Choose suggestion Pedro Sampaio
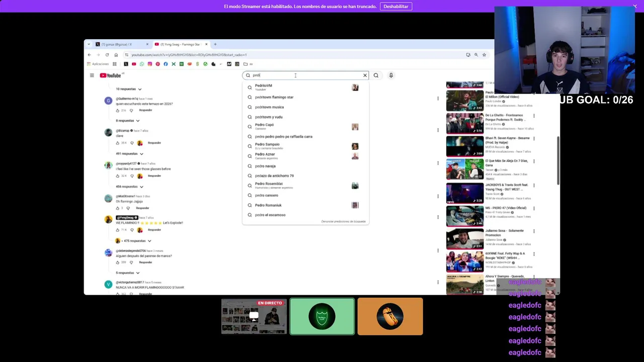The image size is (644, 362). click(x=305, y=146)
